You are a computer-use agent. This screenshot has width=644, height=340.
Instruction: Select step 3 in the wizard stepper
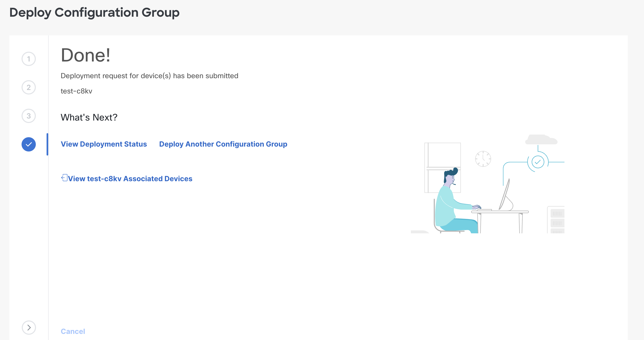[x=29, y=116]
